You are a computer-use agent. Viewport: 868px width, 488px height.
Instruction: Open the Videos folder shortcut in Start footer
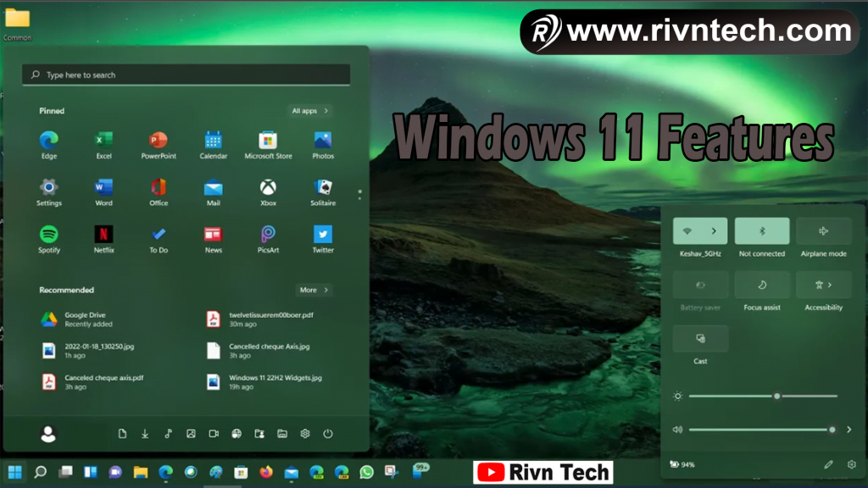coord(214,434)
